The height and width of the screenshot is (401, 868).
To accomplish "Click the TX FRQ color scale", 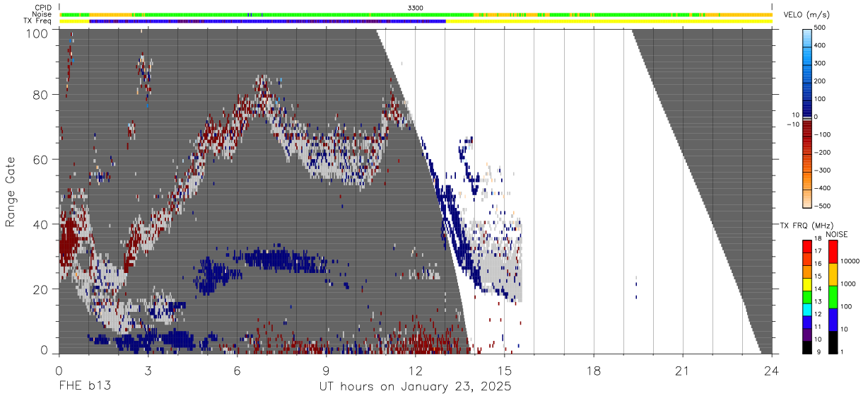I will coord(808,296).
